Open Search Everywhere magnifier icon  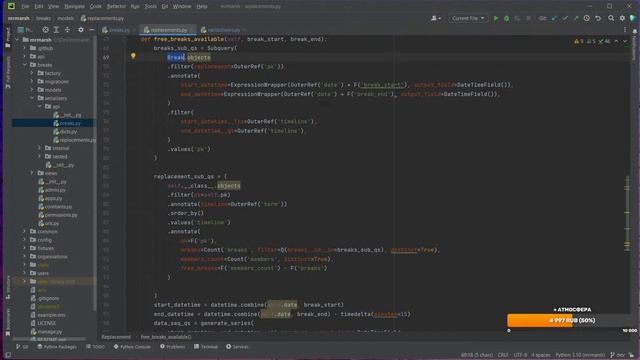tap(611, 18)
